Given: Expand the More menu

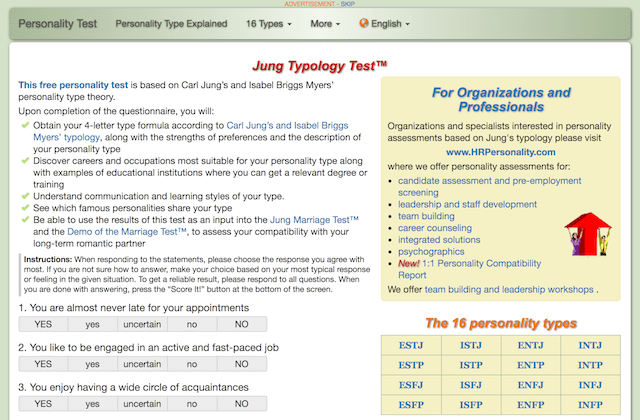Looking at the screenshot, I should pos(325,24).
